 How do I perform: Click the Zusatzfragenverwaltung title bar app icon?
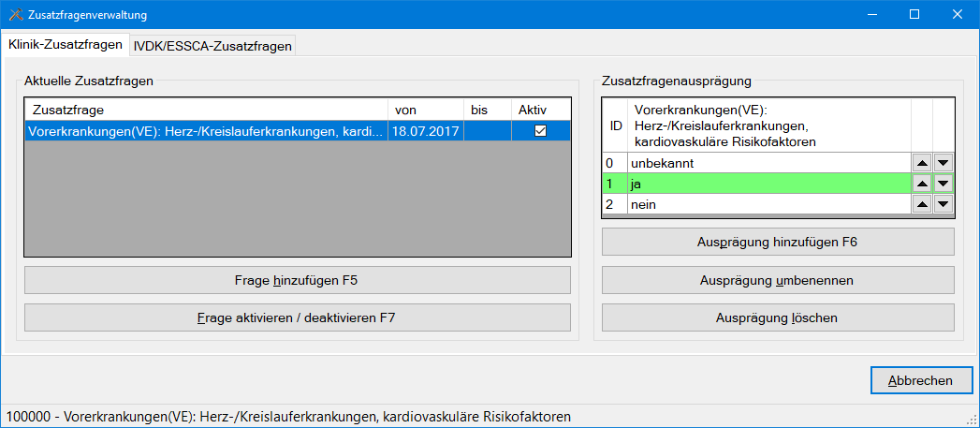tap(15, 15)
